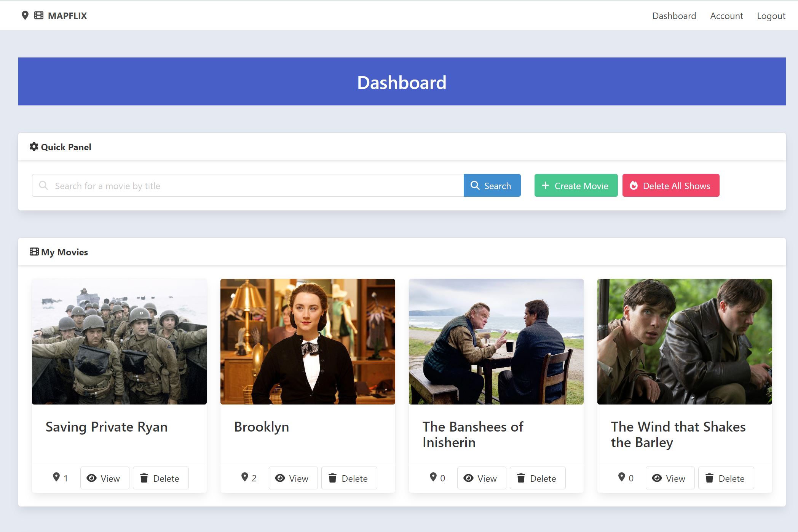Click The Wind that Shakes the Barley title
This screenshot has width=798, height=532.
678,435
